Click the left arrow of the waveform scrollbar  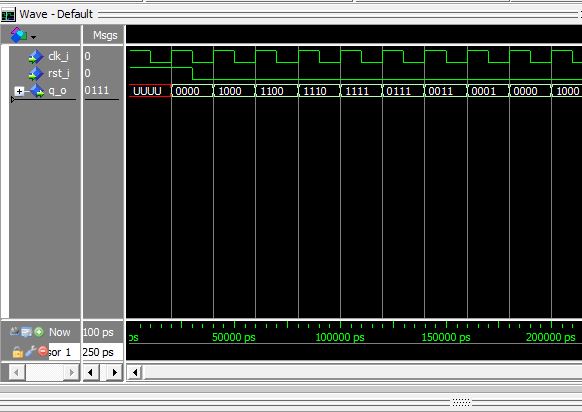click(x=135, y=372)
